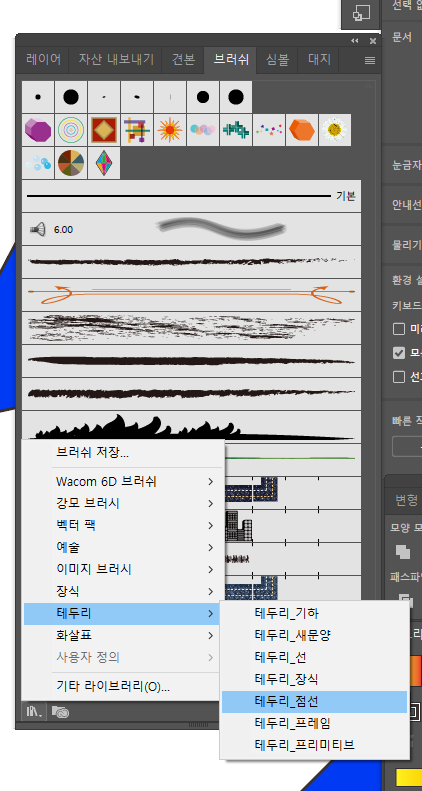Expand the 강모 브러시 submenu
422x791 pixels.
(x=122, y=503)
